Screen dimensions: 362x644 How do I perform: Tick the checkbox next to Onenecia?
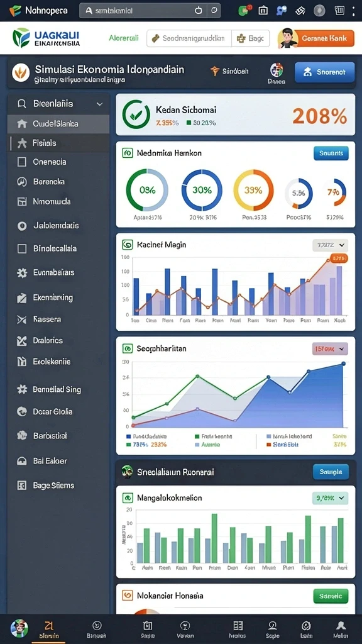click(x=22, y=162)
